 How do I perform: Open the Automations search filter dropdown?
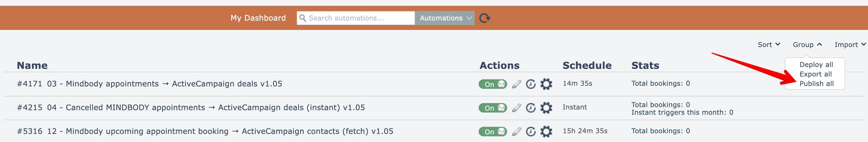444,18
